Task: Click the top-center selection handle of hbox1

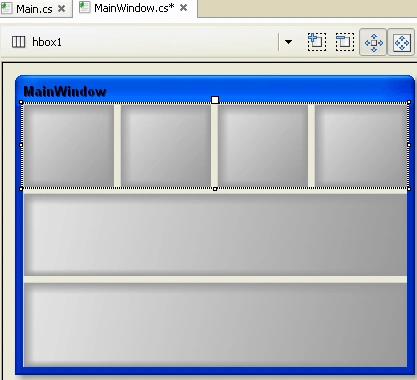Action: point(215,100)
